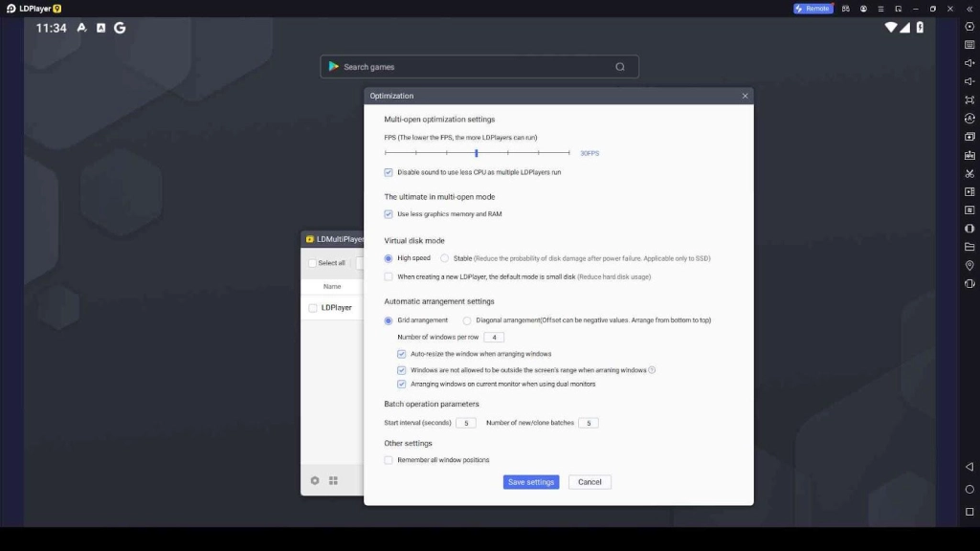Click the 30FPS value label
980x551 pixels.
[590, 153]
